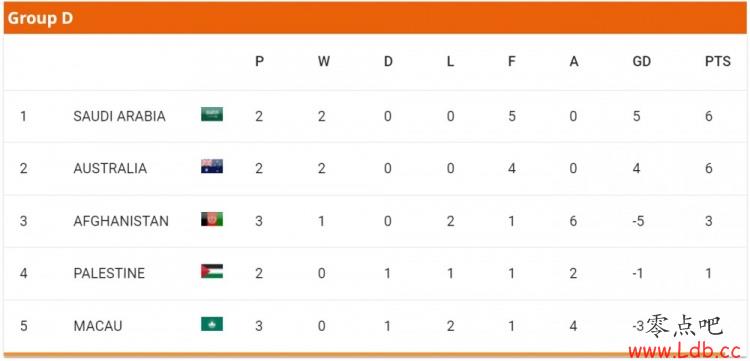
Task: Click the P column header
Action: click(259, 61)
